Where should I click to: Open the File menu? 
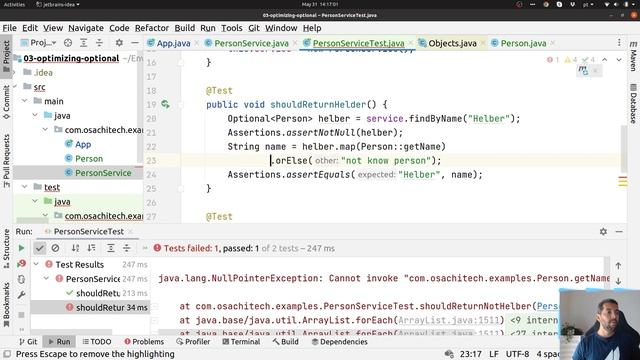click(x=9, y=28)
